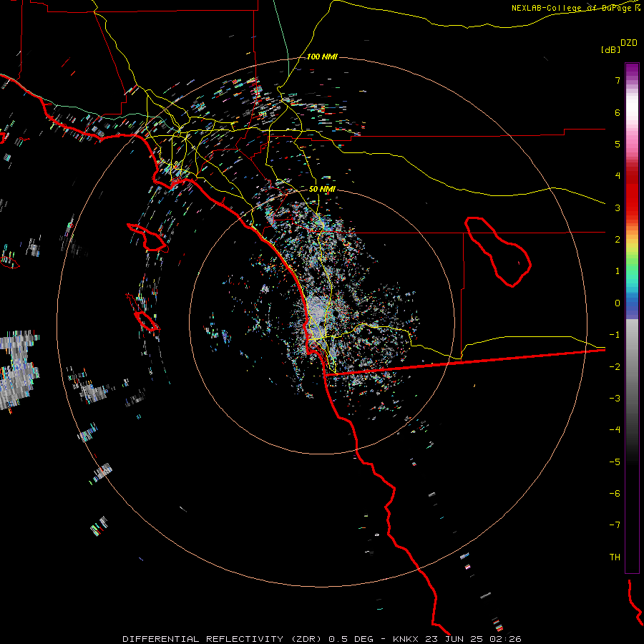Viewport: 644px width, 644px height.
Task: Click the colorbar value label -7
Action: click(615, 525)
